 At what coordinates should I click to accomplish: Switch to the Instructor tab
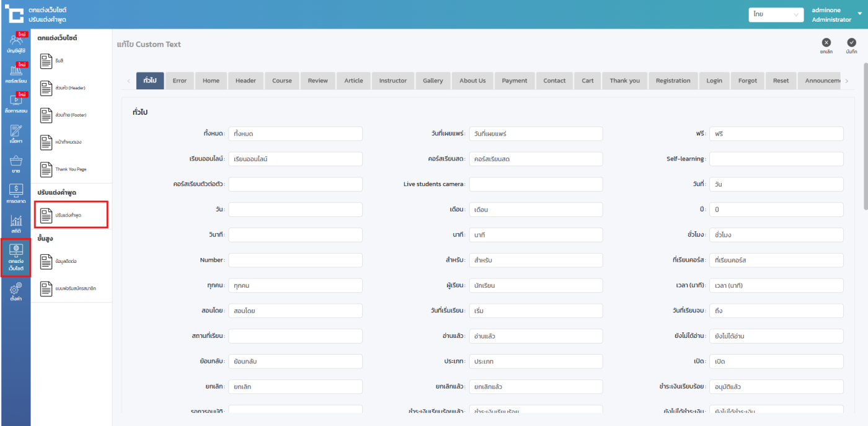click(x=392, y=81)
